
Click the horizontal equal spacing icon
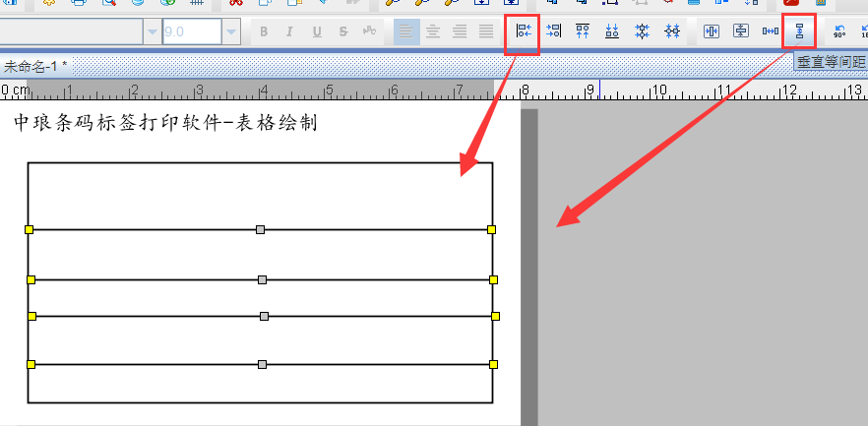click(771, 31)
